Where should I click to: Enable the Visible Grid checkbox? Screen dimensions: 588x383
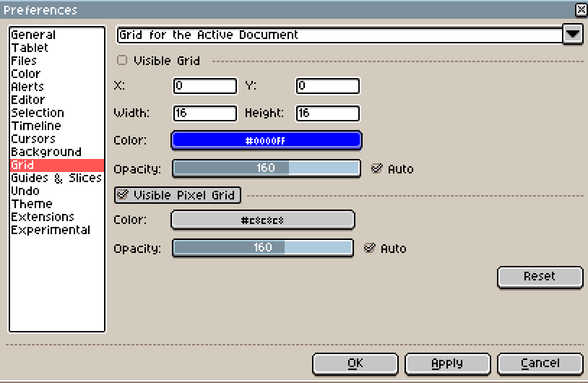click(122, 61)
